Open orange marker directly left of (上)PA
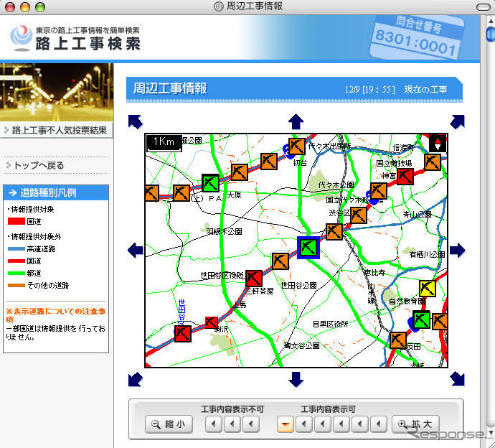 coord(181,192)
